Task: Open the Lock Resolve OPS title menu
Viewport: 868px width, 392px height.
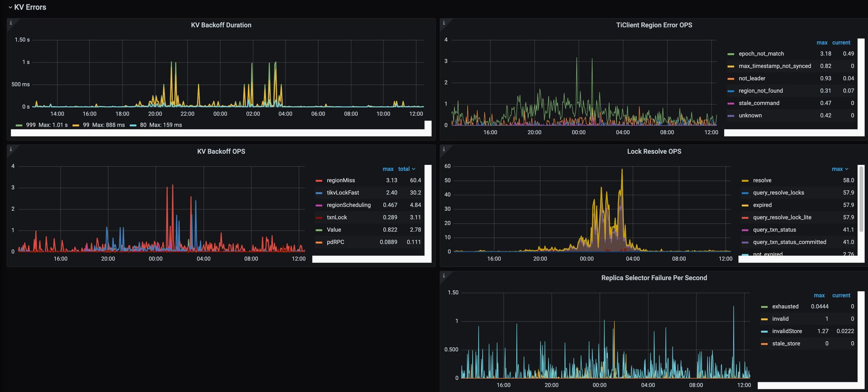Action: pyautogui.click(x=654, y=151)
